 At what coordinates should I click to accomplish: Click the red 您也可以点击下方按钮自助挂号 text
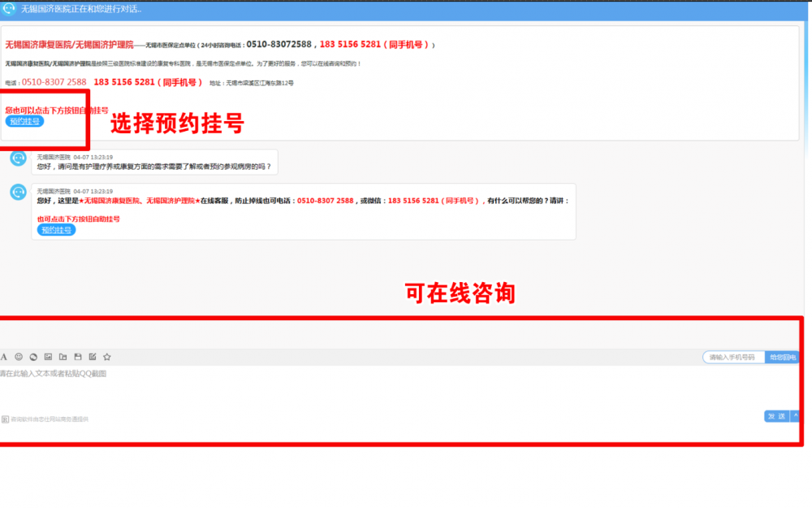point(57,111)
